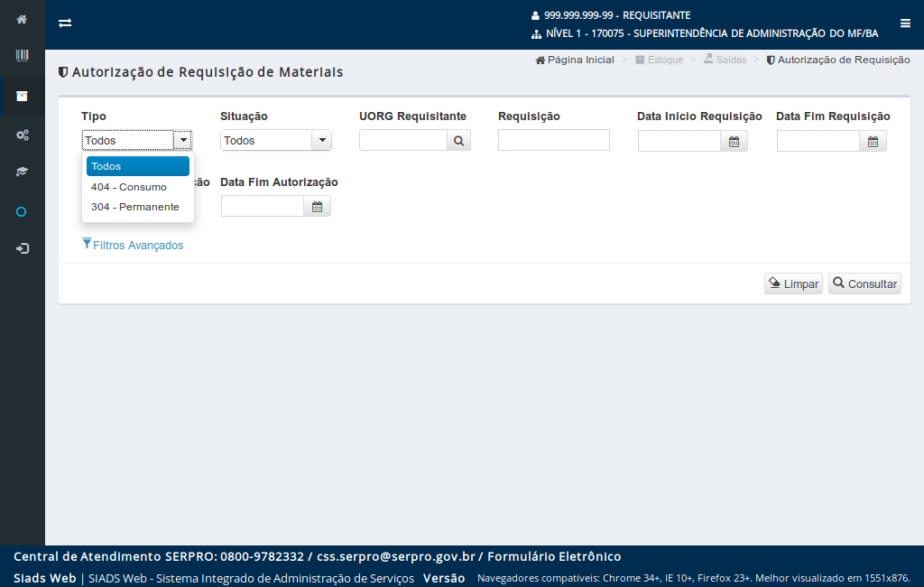
Task: Click the Consultar button
Action: (x=864, y=284)
